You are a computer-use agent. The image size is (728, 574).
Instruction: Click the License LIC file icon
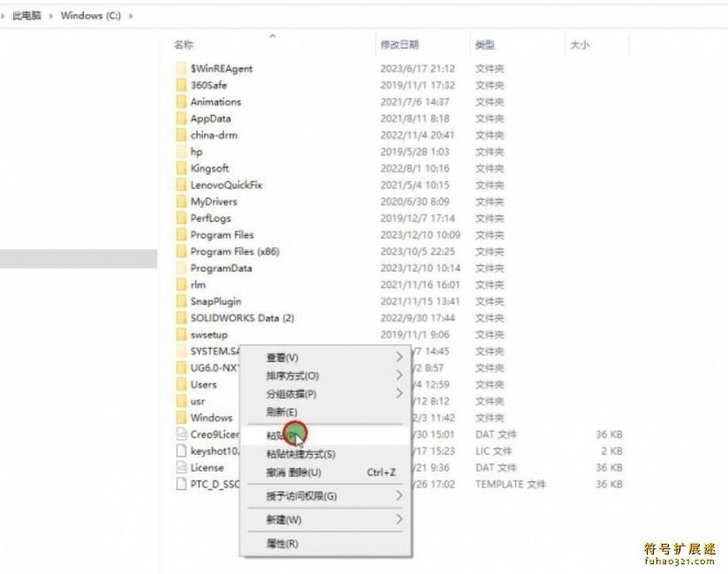181,467
